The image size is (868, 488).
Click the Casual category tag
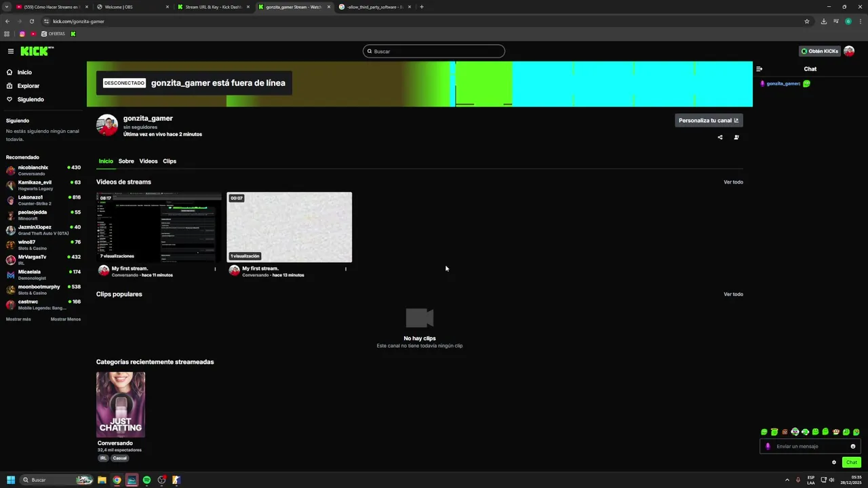coord(120,458)
